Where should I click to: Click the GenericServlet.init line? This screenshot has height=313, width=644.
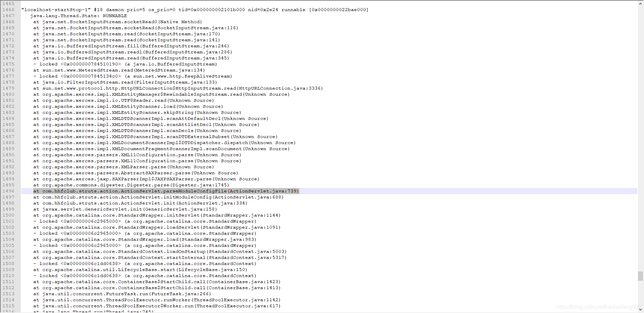click(125, 209)
